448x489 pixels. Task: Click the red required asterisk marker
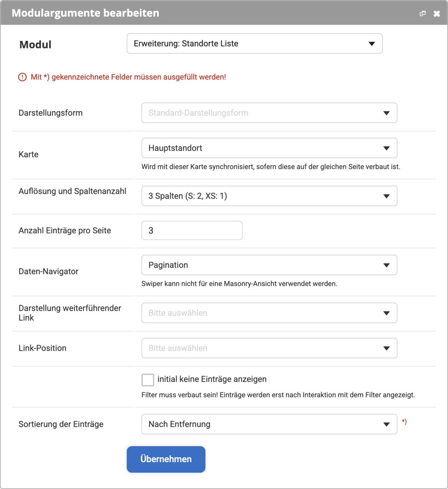pos(404,422)
